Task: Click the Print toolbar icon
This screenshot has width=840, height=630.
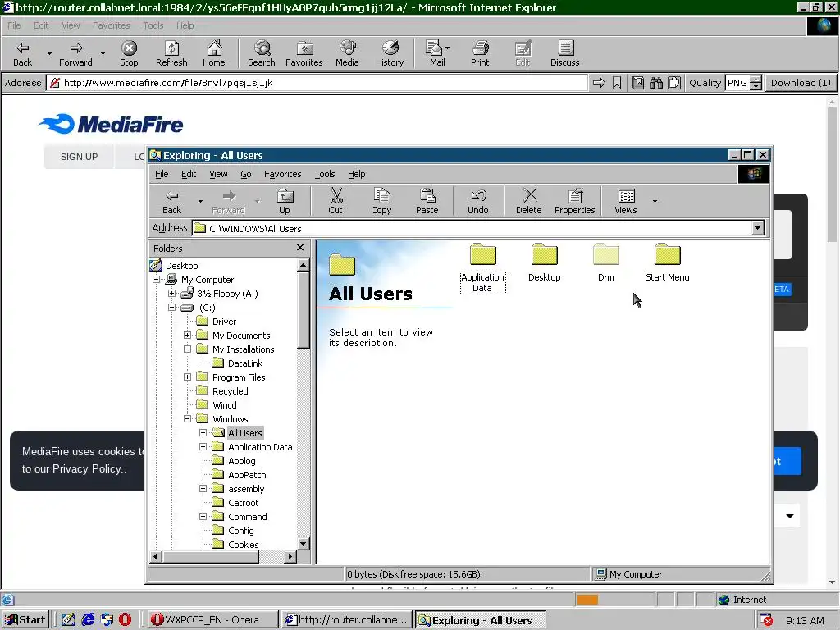Action: (480, 53)
